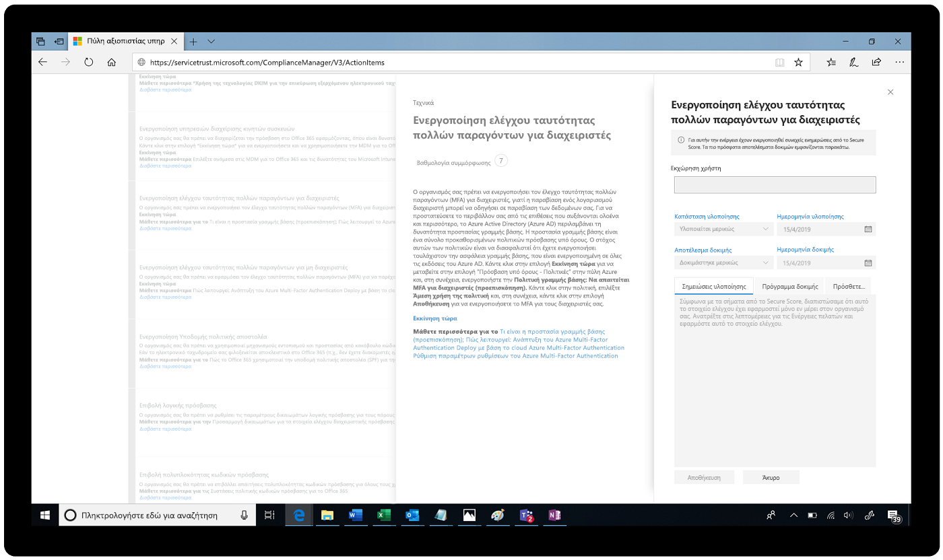Open the tabs you've set aside icon
943x560 pixels.
point(40,42)
